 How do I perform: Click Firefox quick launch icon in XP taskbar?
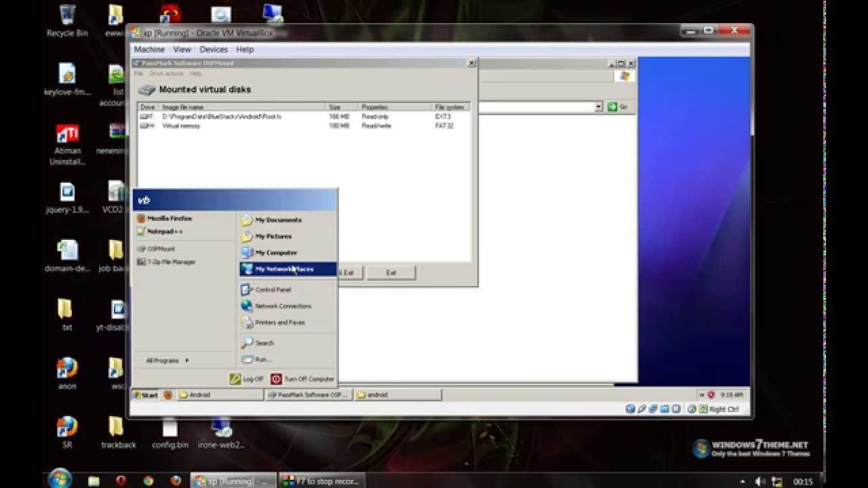click(168, 394)
